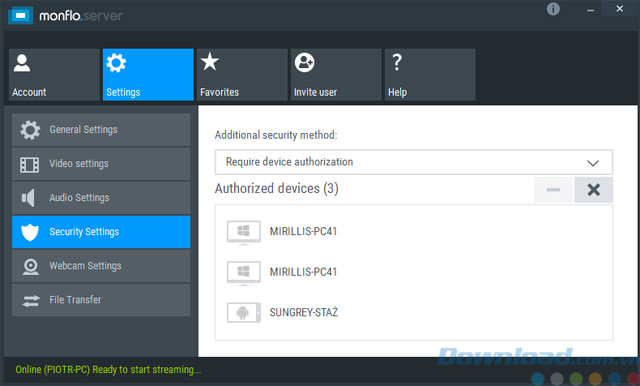
Task: Click the star icon above Favorites
Action: tap(210, 62)
